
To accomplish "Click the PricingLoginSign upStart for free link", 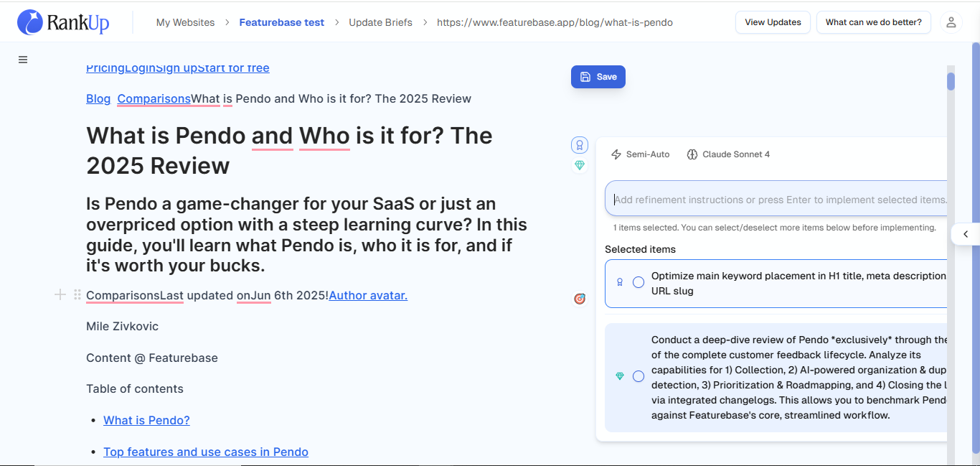I will click(178, 68).
